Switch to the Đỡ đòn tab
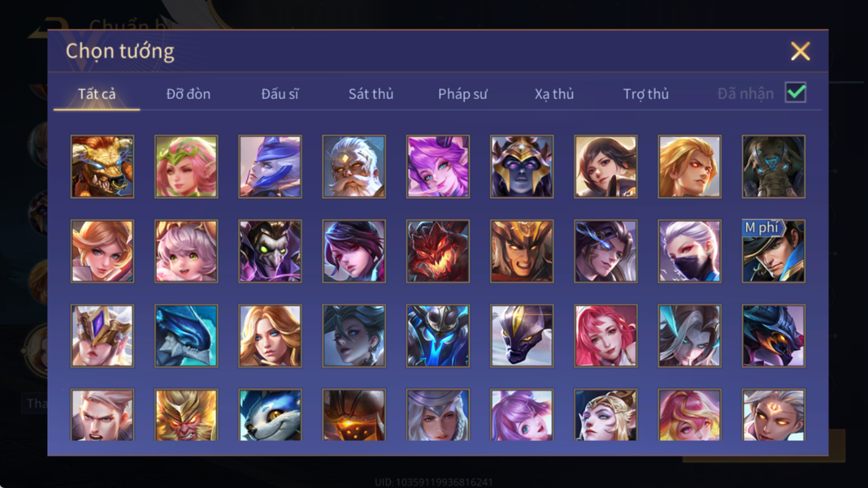 tap(188, 94)
